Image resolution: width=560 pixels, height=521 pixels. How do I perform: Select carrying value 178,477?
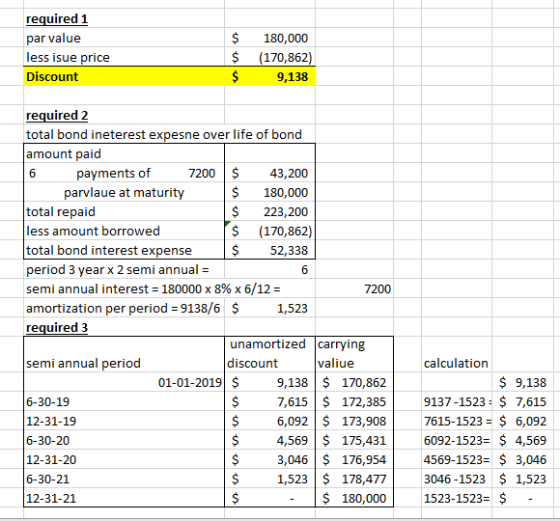coord(354,479)
